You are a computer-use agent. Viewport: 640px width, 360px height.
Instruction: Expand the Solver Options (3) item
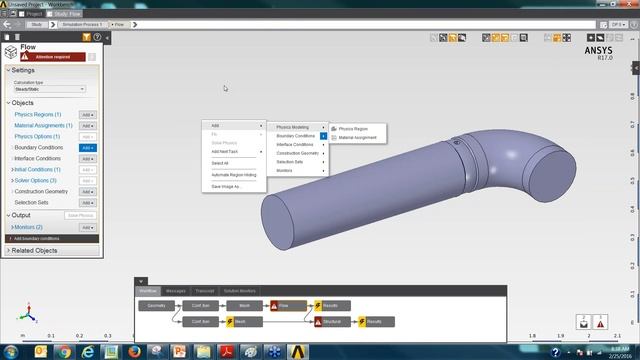(13, 180)
